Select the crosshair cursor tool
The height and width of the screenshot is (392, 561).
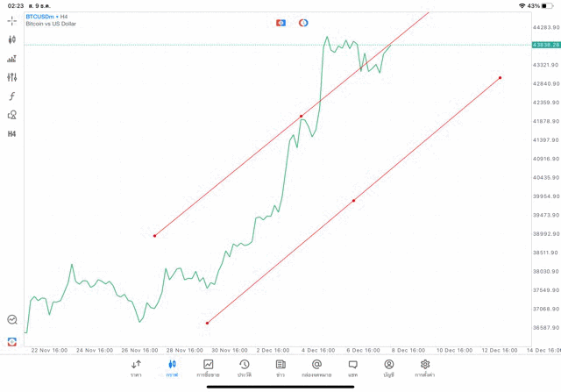pos(12,20)
